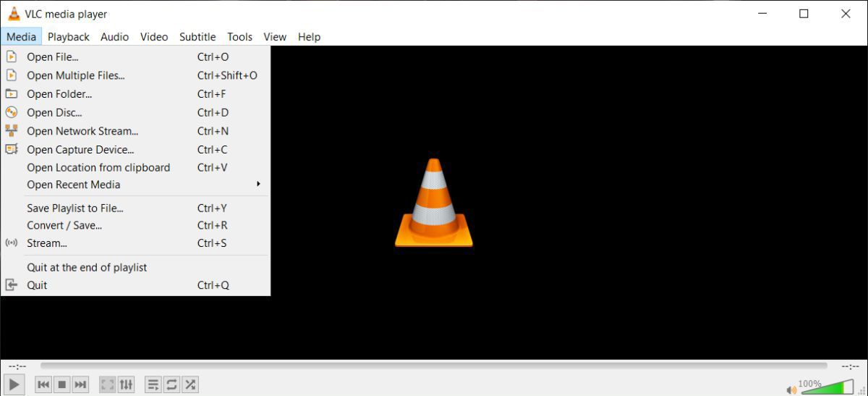Click the playback seek bar
This screenshot has width=868, height=396.
tap(433, 366)
